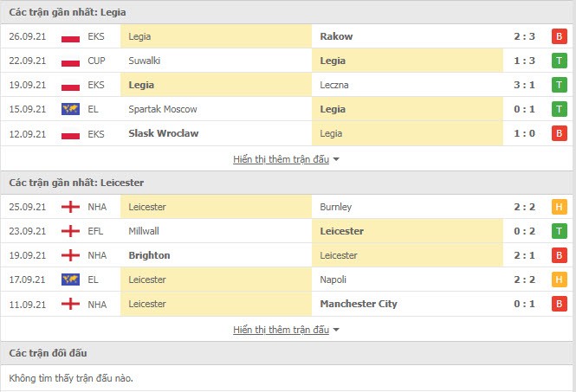
Task: Expand more Leicester matches list
Action: click(x=287, y=330)
